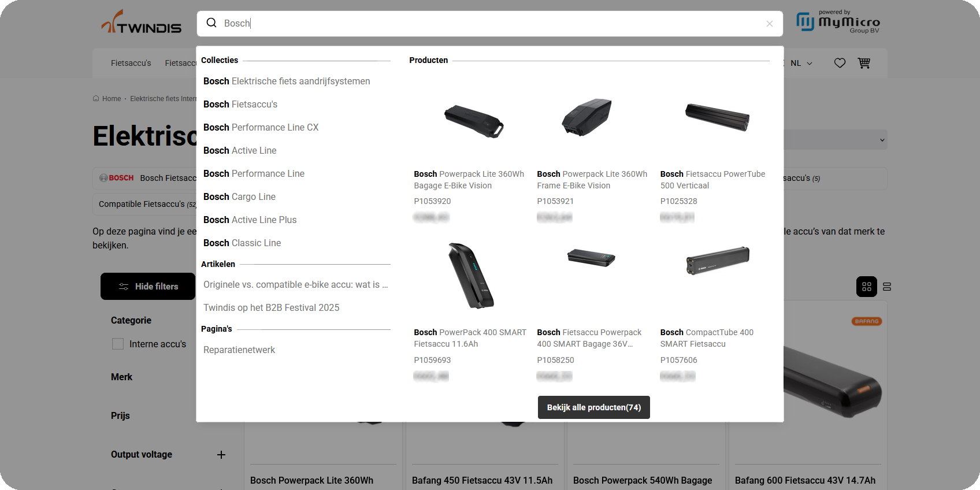Viewport: 980px width, 490px height.
Task: Click the MyMicro Group logo
Action: point(838,22)
